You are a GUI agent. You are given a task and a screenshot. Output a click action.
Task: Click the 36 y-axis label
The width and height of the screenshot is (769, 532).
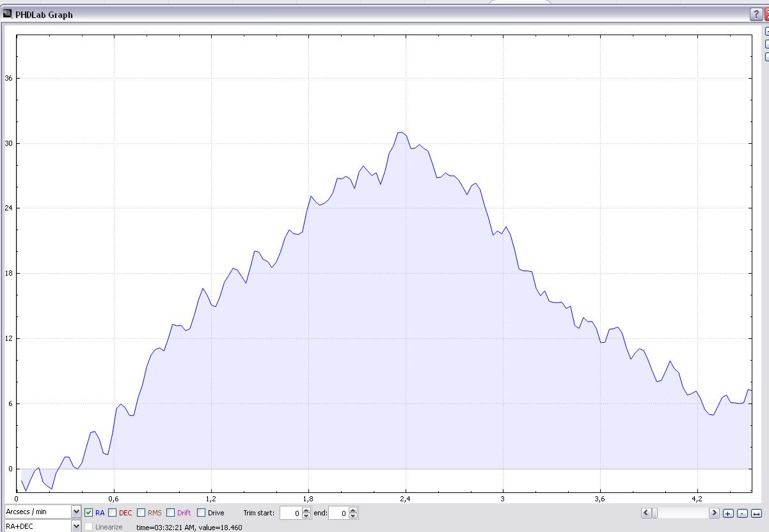8,78
